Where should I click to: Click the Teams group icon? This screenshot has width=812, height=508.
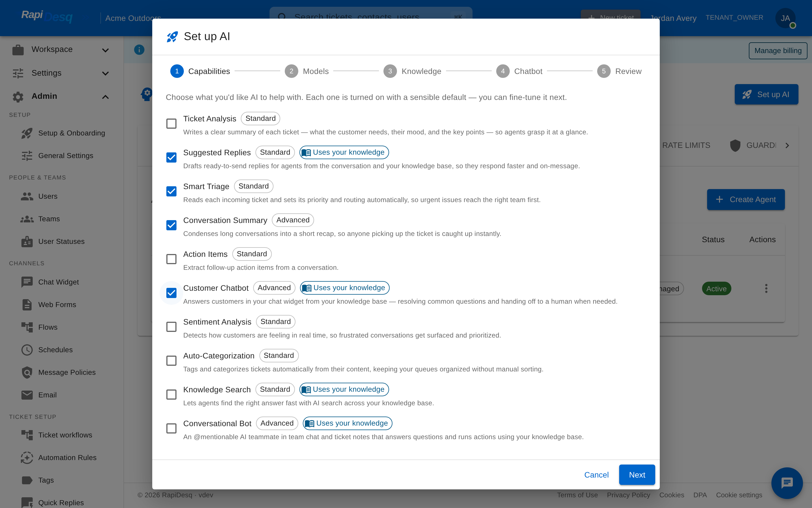(x=27, y=219)
